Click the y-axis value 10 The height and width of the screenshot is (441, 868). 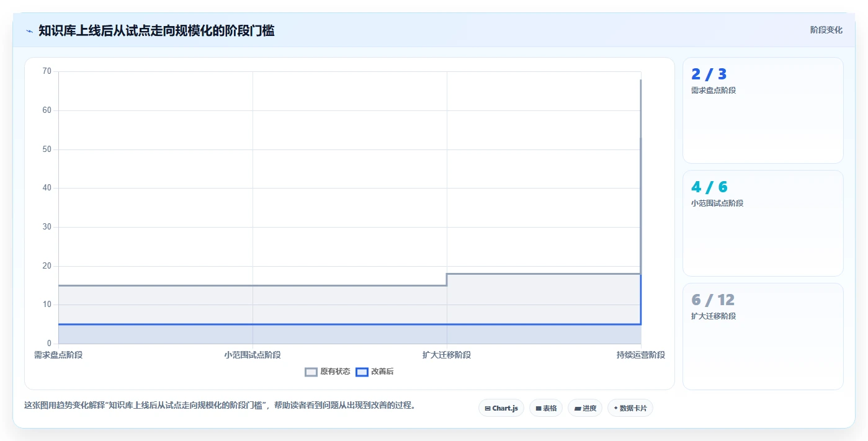point(47,305)
